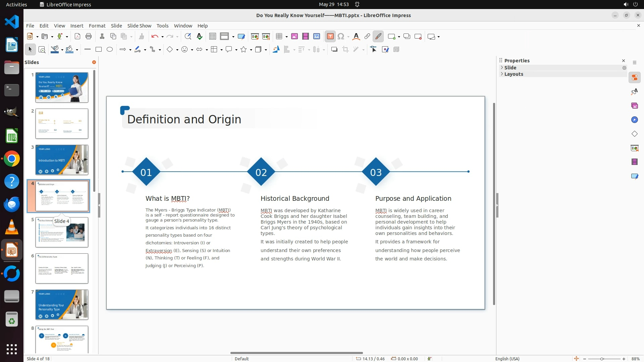Open the Format menu

pos(97,25)
